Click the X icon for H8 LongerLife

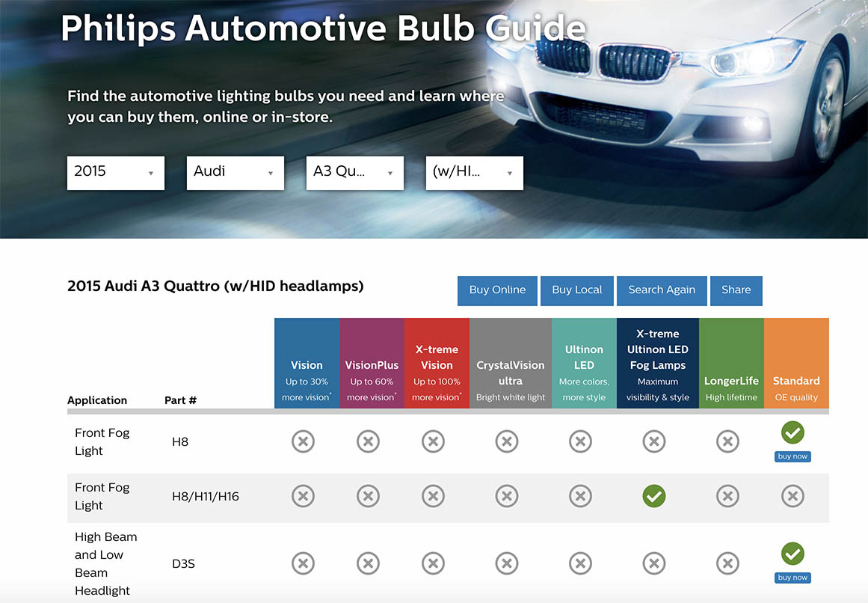click(727, 441)
